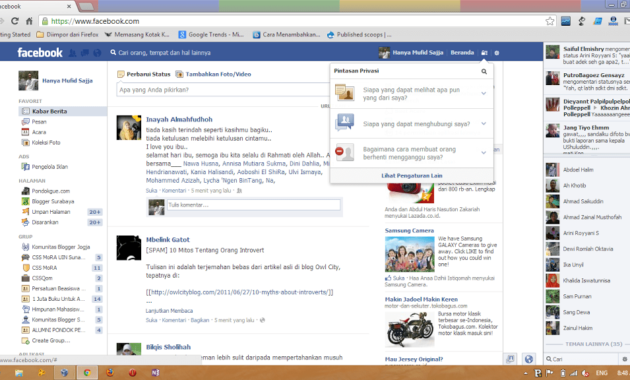Viewport: 630px width, 380px height.
Task: Open chat options gear at sidebar bottom
Action: 624,359
